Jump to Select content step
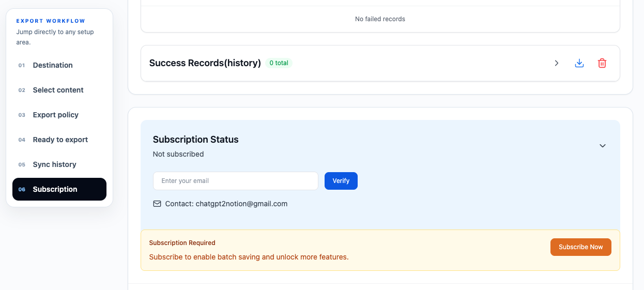Image resolution: width=644 pixels, height=290 pixels. (x=59, y=90)
